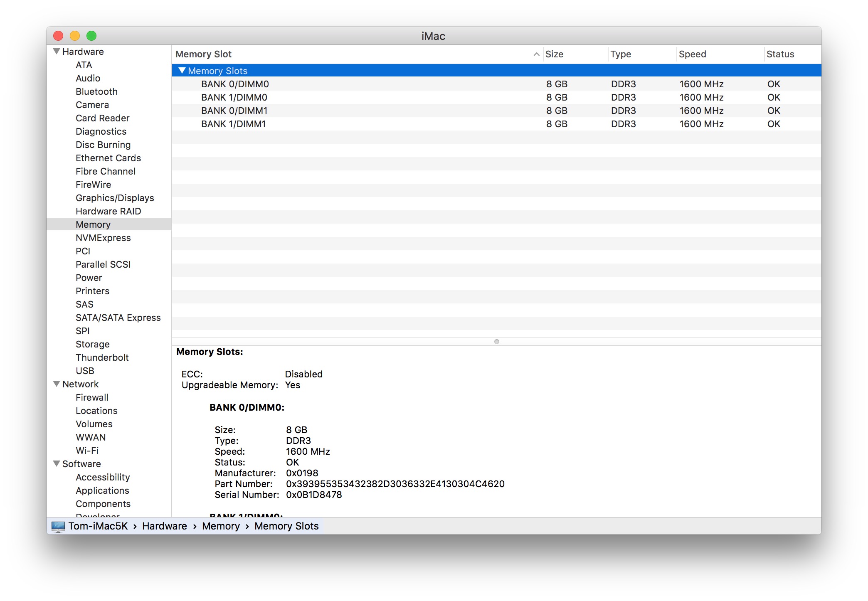Viewport: 868px width, 601px height.
Task: Collapse the Software category in sidebar
Action: click(57, 464)
